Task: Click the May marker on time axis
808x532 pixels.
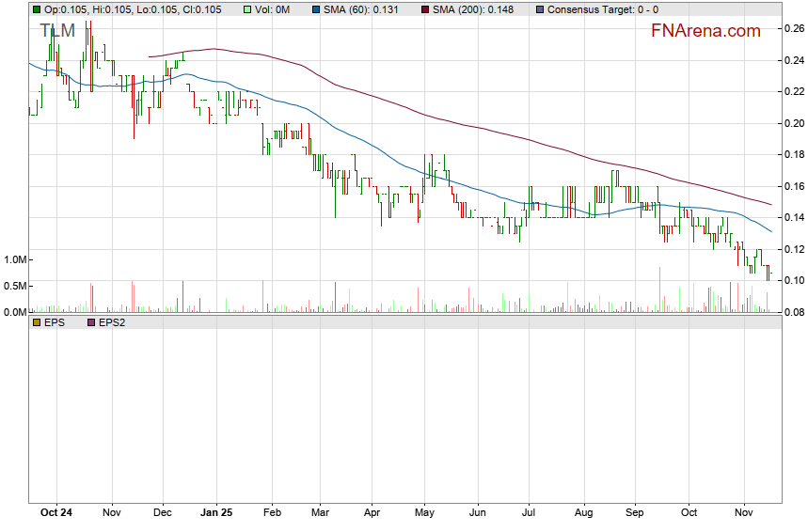Action: [x=424, y=514]
